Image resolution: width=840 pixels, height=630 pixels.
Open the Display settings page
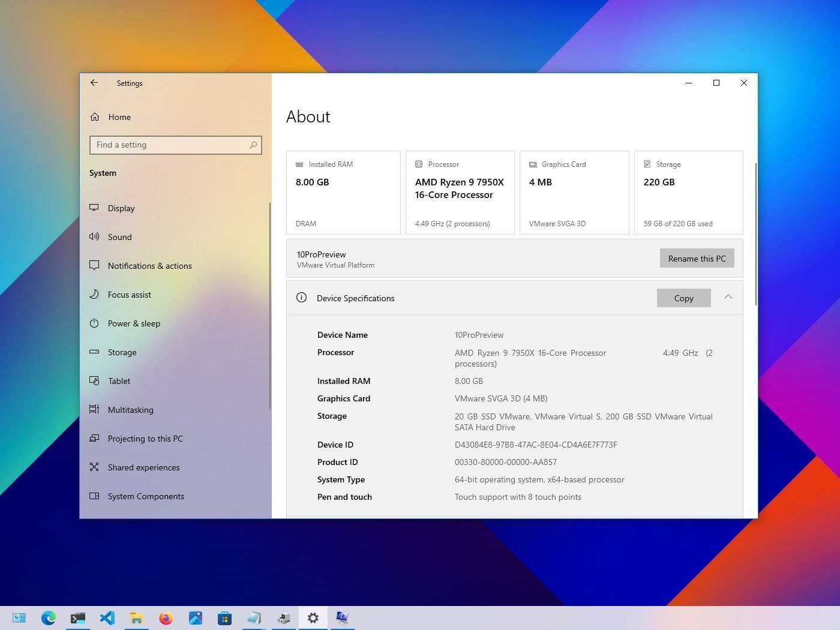pos(121,208)
